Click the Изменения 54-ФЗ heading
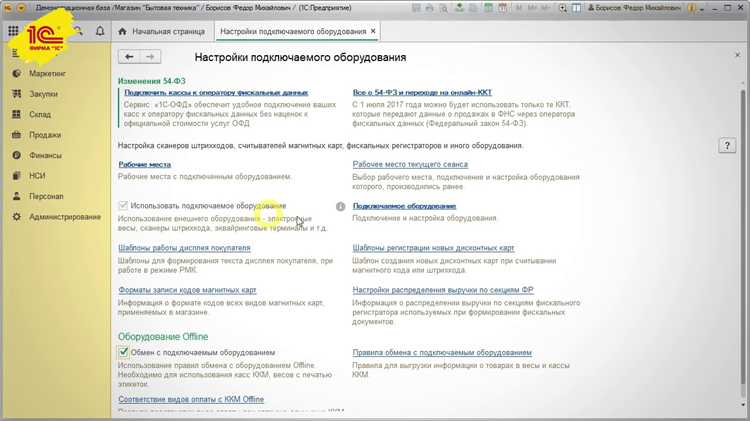Screen dimensions: 750x421 (x=151, y=81)
